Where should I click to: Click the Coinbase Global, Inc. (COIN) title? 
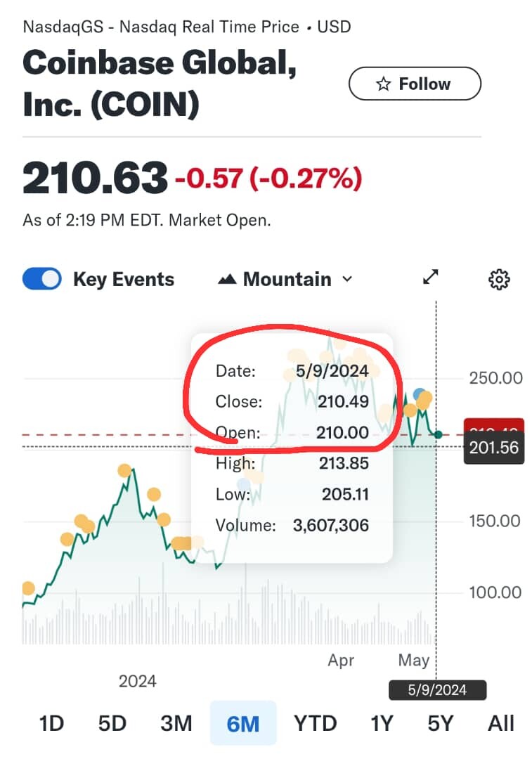pos(160,84)
